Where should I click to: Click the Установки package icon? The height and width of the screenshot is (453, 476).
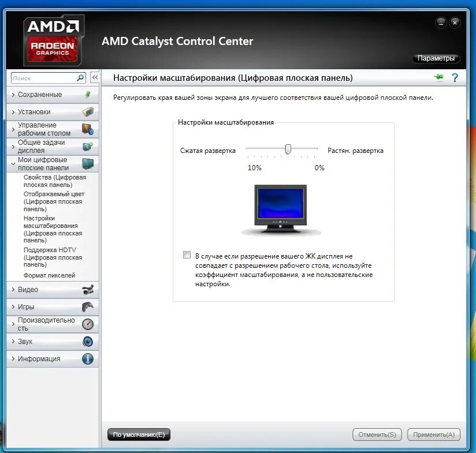pos(88,112)
